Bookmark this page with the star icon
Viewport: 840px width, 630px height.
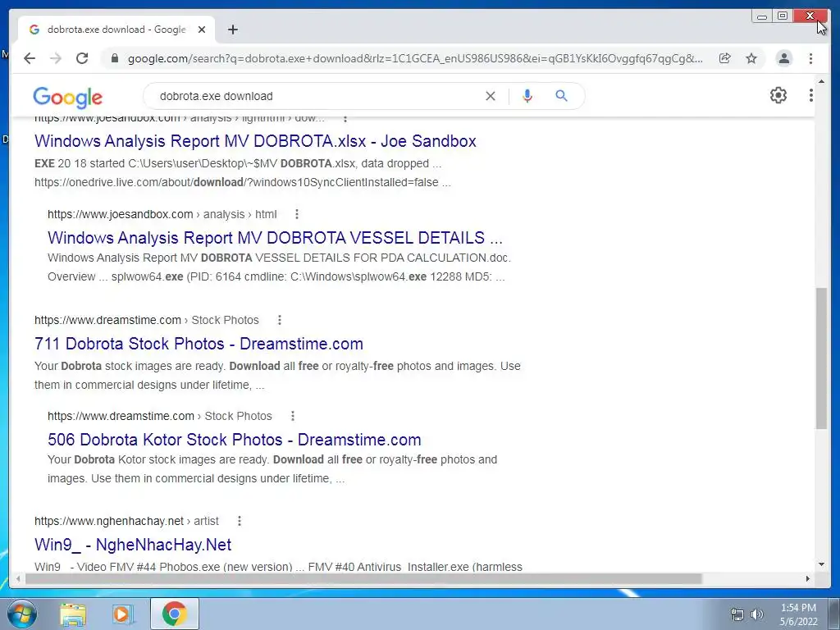coord(751,58)
